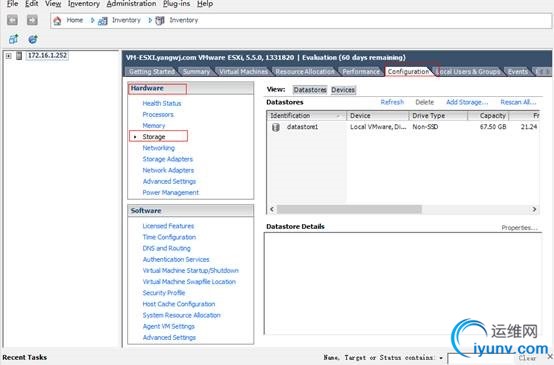Open Virtual Machine Startup/Shutdown link

click(190, 270)
